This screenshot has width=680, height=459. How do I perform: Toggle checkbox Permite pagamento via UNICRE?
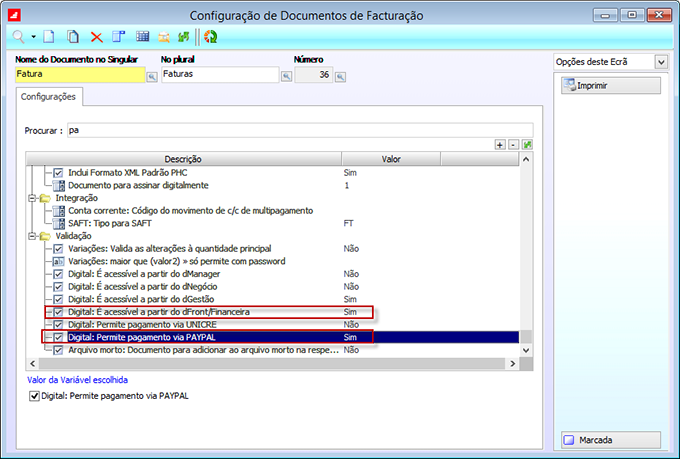click(x=58, y=325)
